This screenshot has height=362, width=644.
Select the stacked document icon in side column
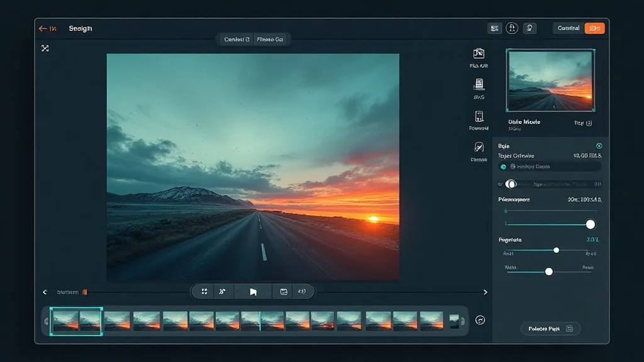pyautogui.click(x=479, y=84)
